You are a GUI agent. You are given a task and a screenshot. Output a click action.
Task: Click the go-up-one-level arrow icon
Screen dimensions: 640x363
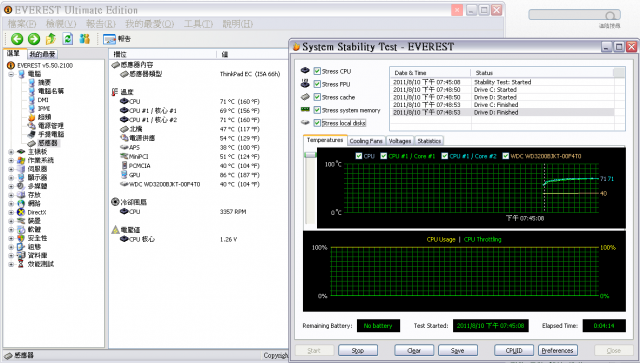pos(51,39)
